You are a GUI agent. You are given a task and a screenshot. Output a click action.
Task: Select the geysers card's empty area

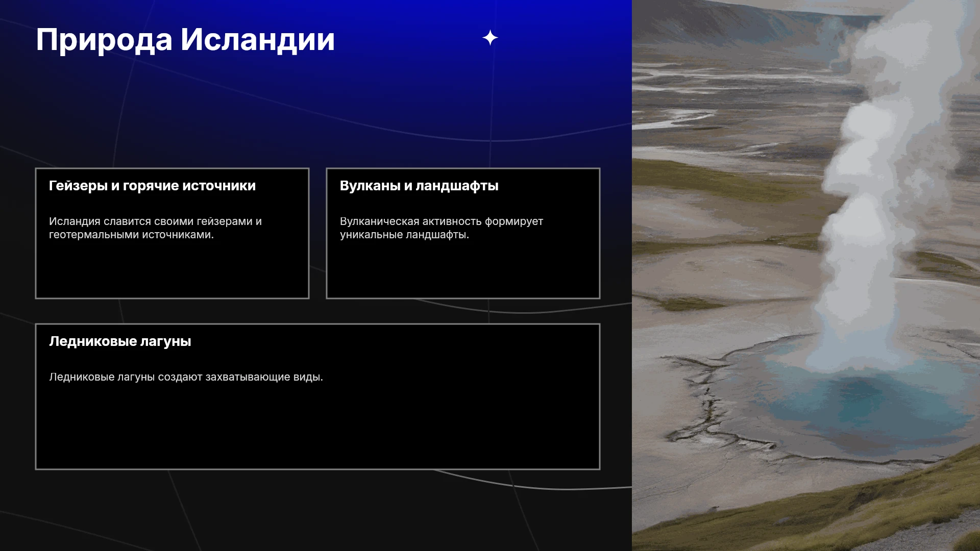pyautogui.click(x=172, y=270)
